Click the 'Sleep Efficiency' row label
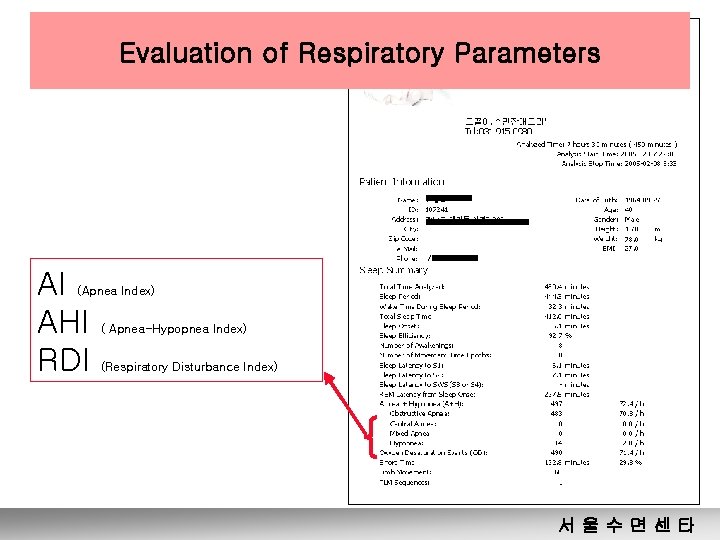Image resolution: width=720 pixels, height=540 pixels. (x=405, y=336)
